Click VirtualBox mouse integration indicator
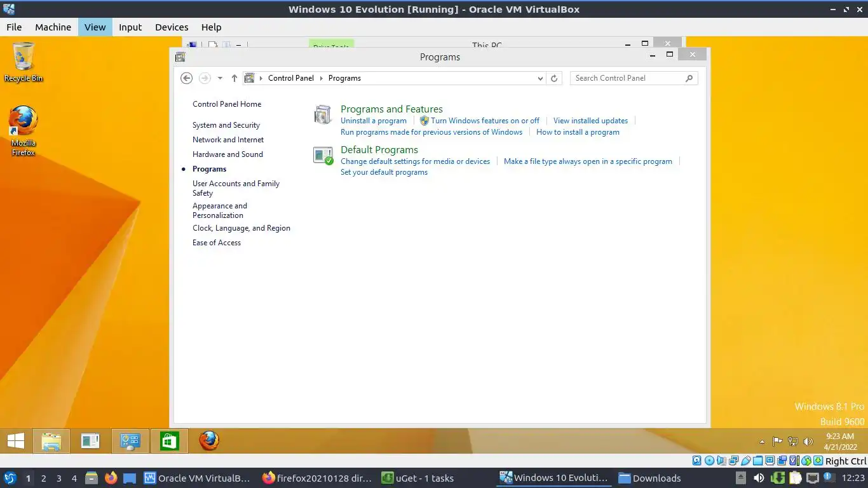Viewport: 868px width, 488px height. (x=806, y=461)
